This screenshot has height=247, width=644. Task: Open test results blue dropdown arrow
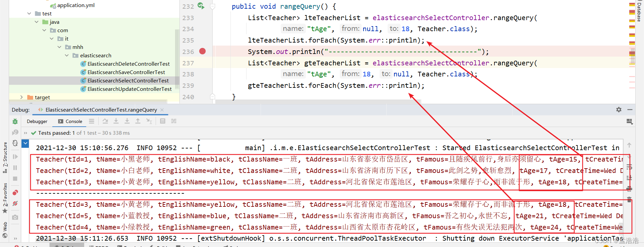point(25,144)
